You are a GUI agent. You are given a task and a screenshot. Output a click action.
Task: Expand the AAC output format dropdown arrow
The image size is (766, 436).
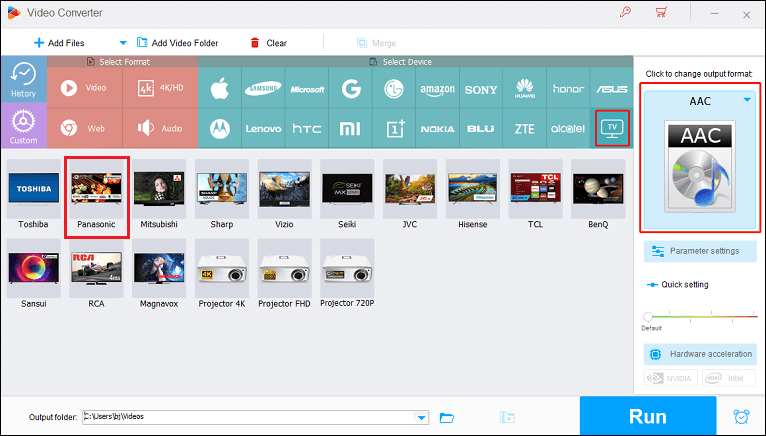tap(747, 100)
